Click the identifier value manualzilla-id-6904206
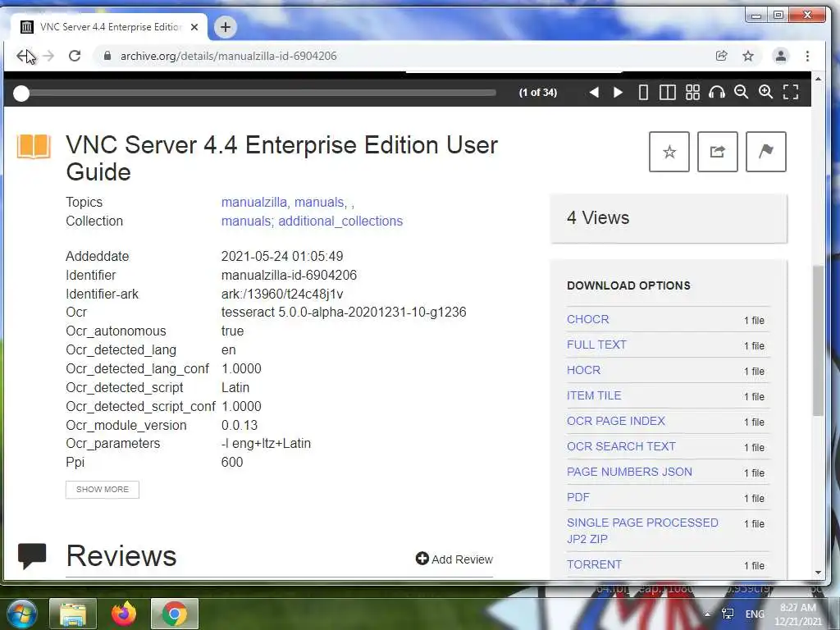 (x=289, y=276)
